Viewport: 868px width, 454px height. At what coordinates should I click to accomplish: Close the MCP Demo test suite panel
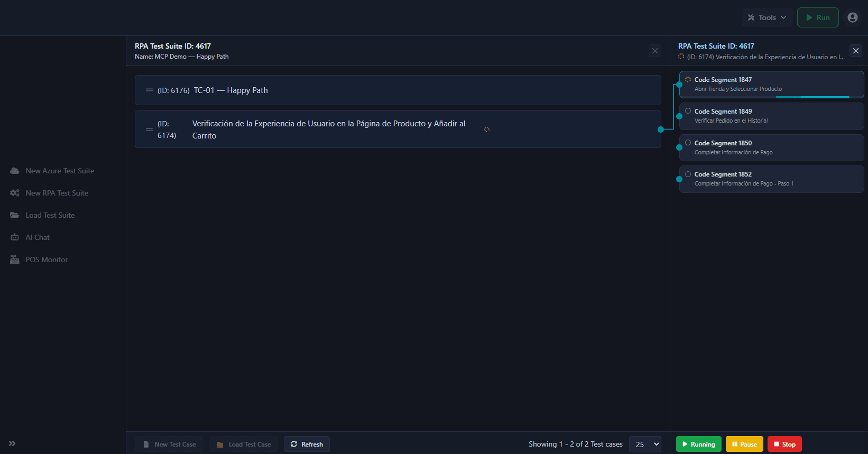(x=655, y=51)
